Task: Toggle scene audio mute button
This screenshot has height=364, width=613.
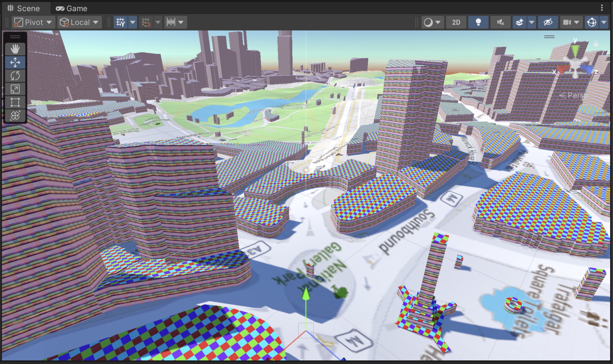Action: click(500, 22)
